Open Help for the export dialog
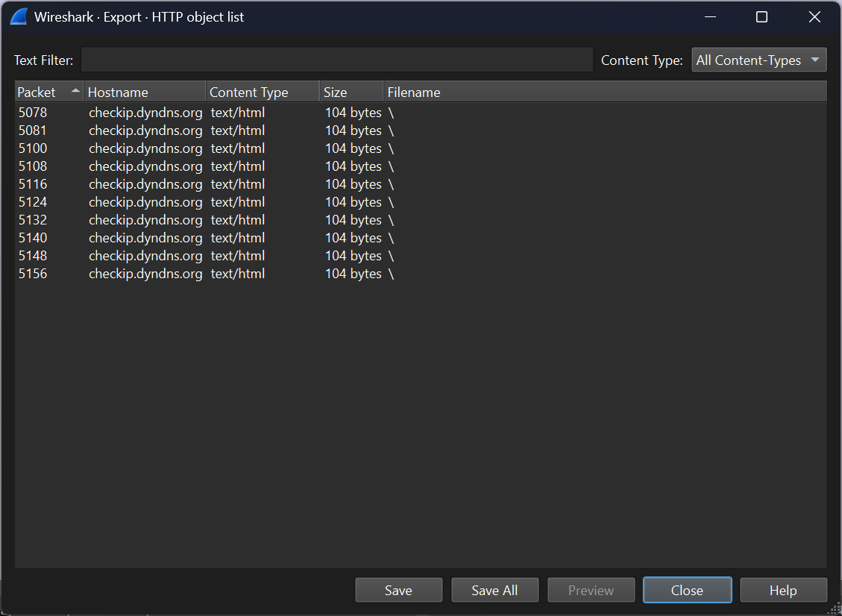Screen dimensions: 842x616 point(783,590)
